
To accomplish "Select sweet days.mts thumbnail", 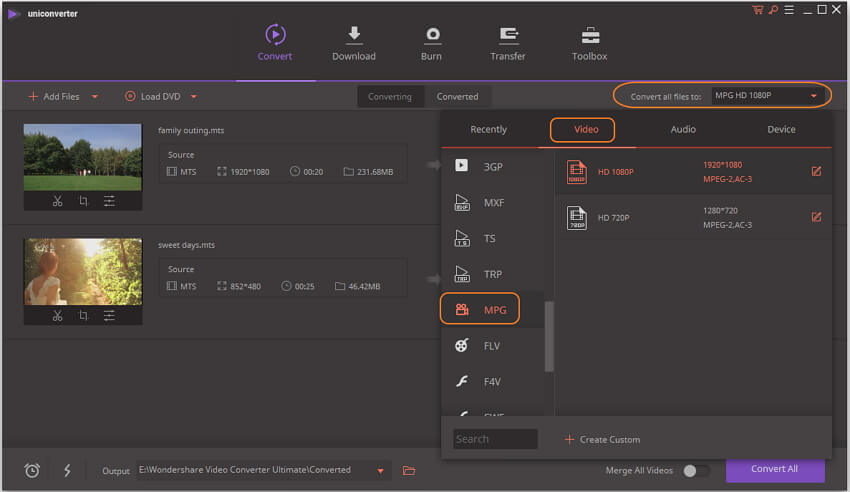I will [x=83, y=271].
